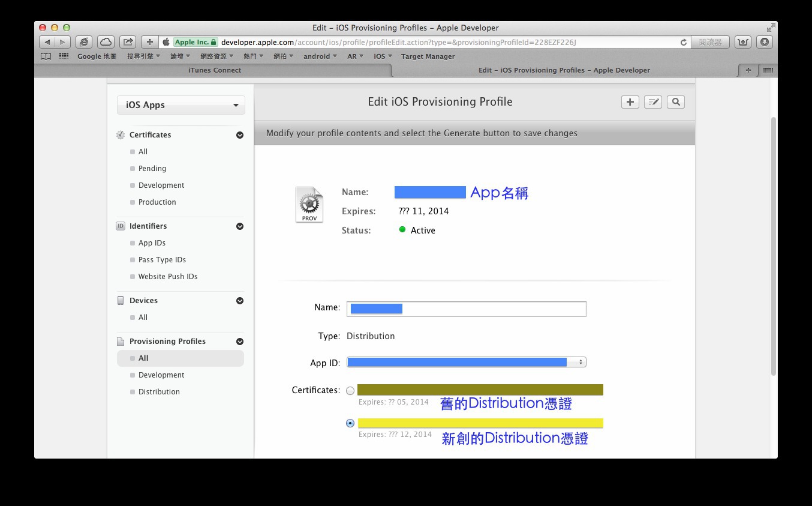The image size is (812, 506).
Task: Open the App ID dropdown
Action: pos(467,362)
